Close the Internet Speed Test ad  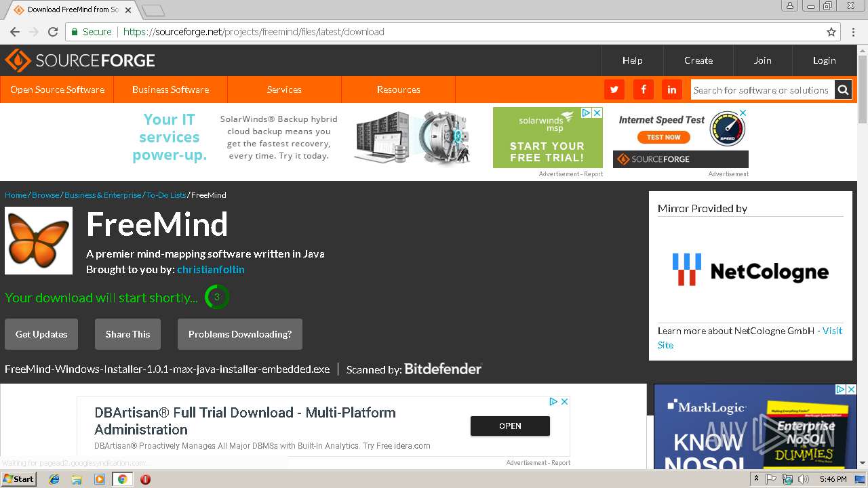coord(743,113)
